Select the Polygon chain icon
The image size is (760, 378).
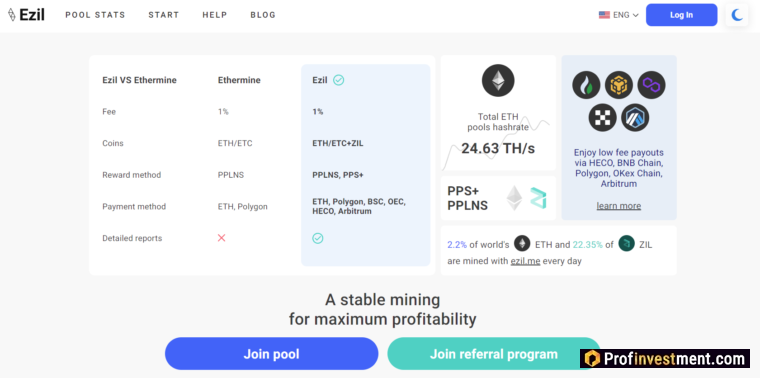(x=651, y=85)
